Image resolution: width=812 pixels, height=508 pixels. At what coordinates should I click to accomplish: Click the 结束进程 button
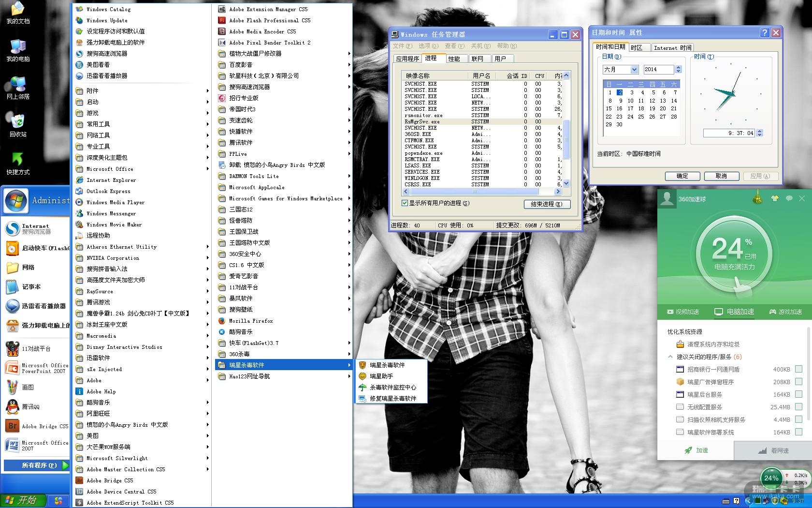coord(547,204)
